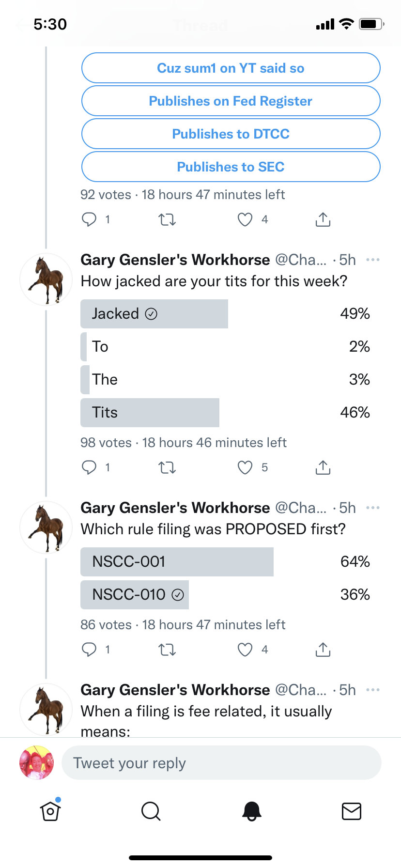Tap the 'Tweet your reply' field

tap(221, 763)
